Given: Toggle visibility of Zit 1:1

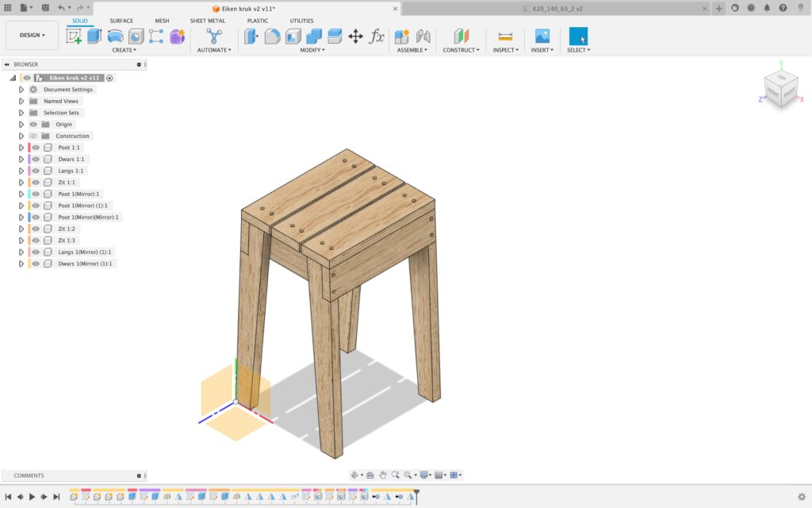Looking at the screenshot, I should (x=36, y=183).
